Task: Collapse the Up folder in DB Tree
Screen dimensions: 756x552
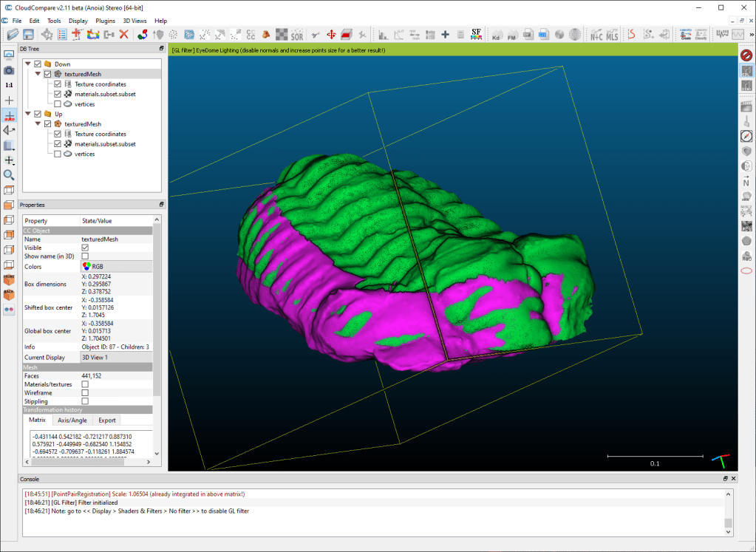Action: 28,115
